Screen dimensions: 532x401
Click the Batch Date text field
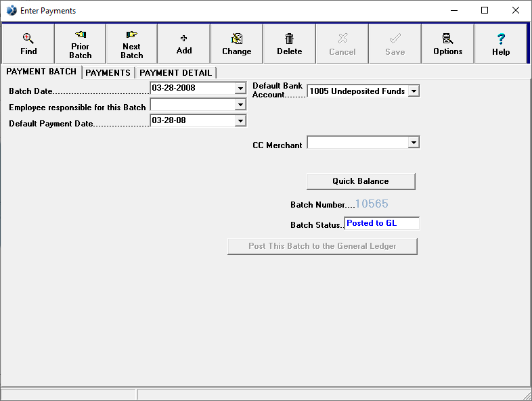pyautogui.click(x=192, y=88)
